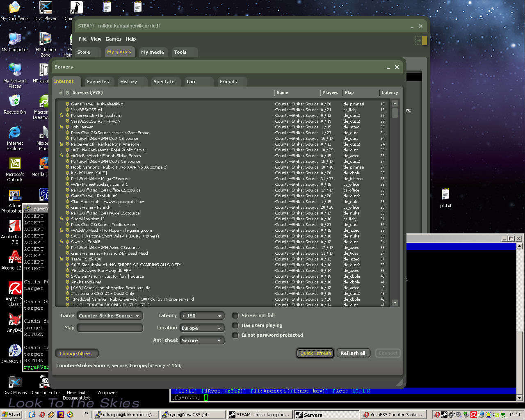Launch Microsoft Outlook desktop icon
Screen dimensions: 525x420
pos(15,169)
